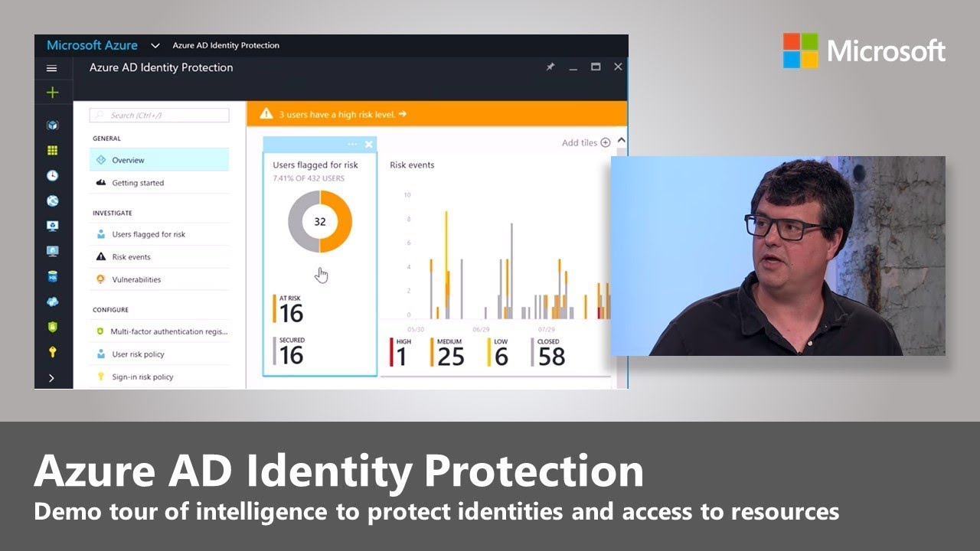980x551 pixels.
Task: Click the LOW 6 risk count
Action: [498, 353]
